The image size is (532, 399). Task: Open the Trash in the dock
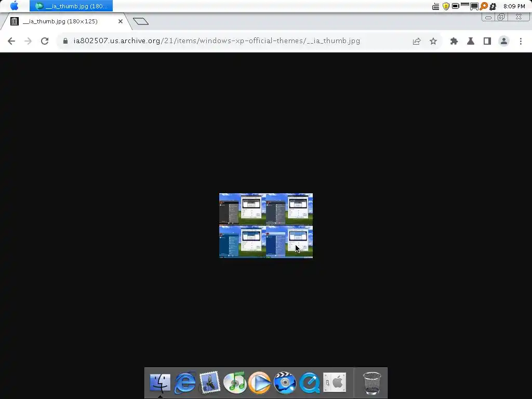[x=372, y=383]
